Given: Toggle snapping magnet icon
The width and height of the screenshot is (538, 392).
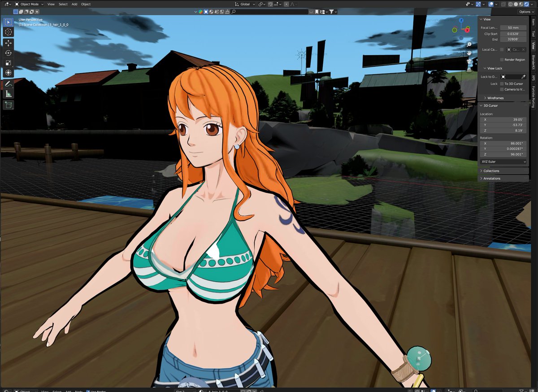Looking at the screenshot, I should pos(270,4).
